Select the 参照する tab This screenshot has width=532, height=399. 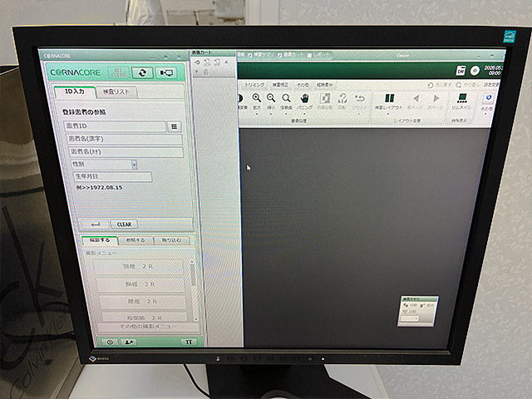[135, 240]
